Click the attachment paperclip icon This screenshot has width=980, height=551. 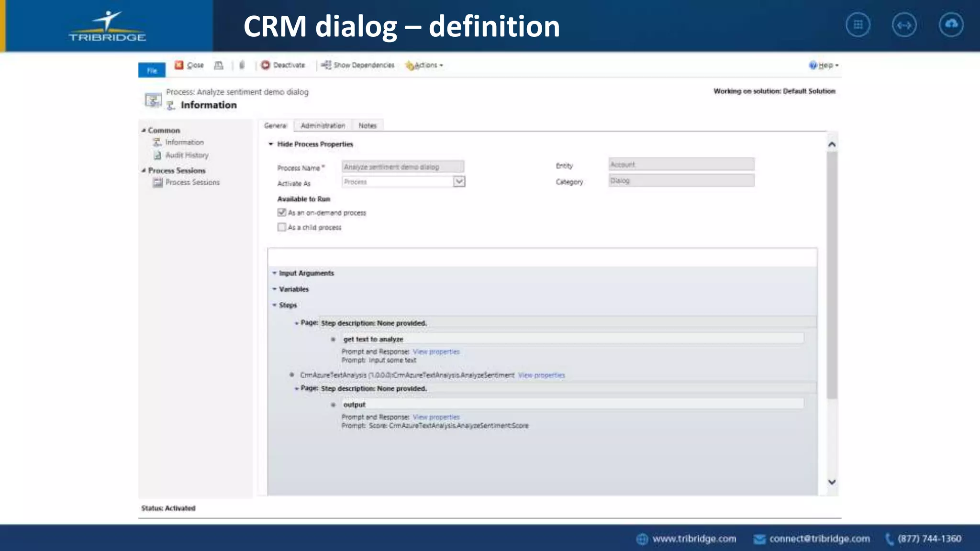[242, 65]
